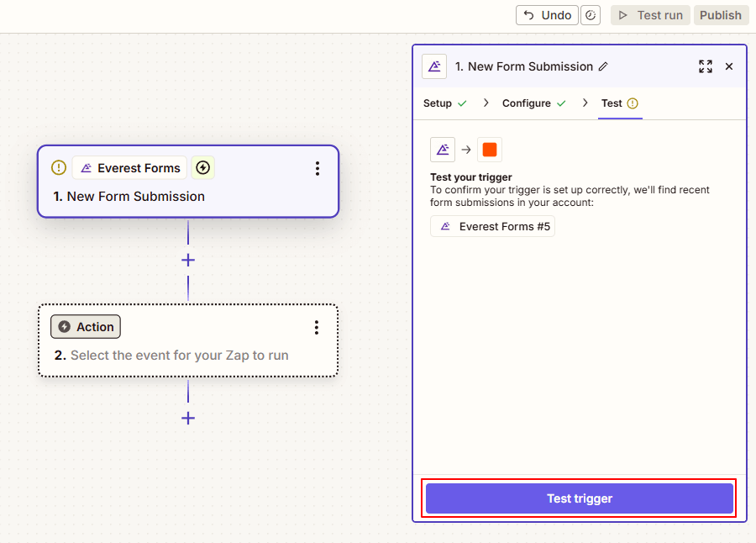Click the autosave status clock icon beside Undo
The width and height of the screenshot is (756, 543).
(591, 14)
